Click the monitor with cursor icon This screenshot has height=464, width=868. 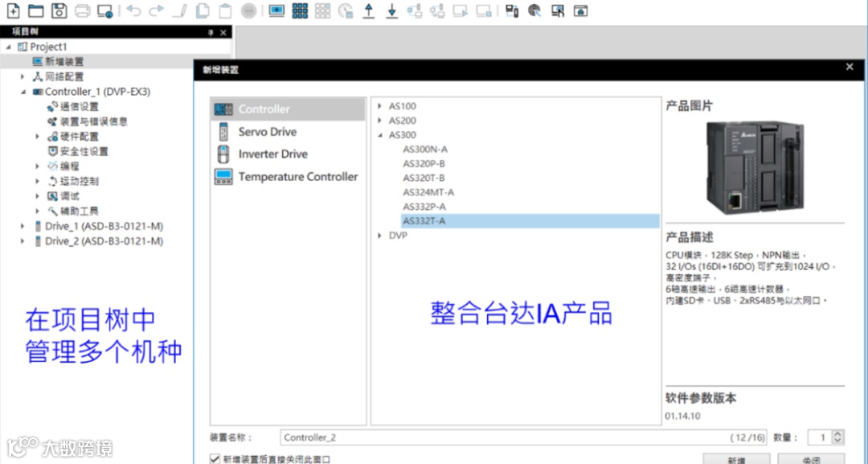click(x=558, y=10)
